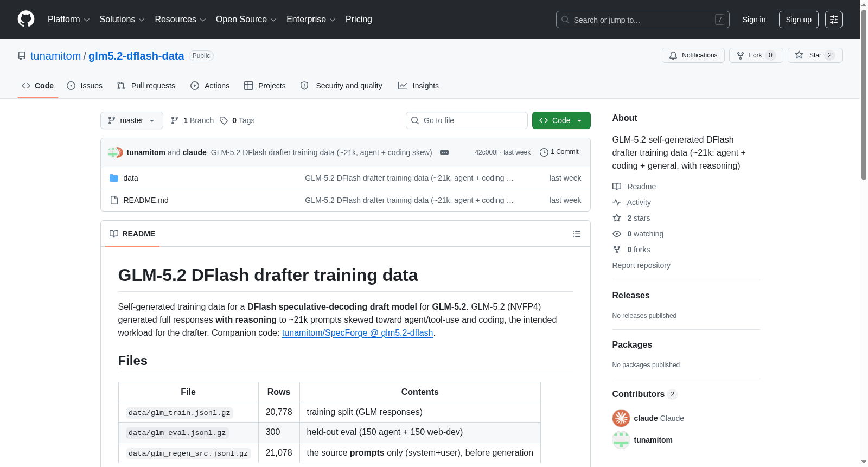868x467 pixels.
Task: Open the Enterprise dropdown
Action: [311, 20]
